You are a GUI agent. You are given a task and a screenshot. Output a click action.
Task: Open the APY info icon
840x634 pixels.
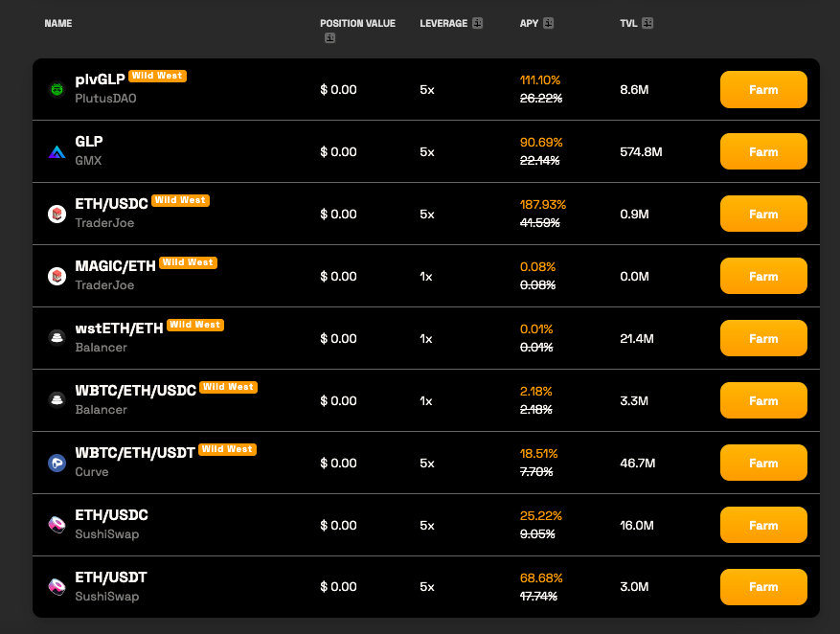tap(548, 23)
